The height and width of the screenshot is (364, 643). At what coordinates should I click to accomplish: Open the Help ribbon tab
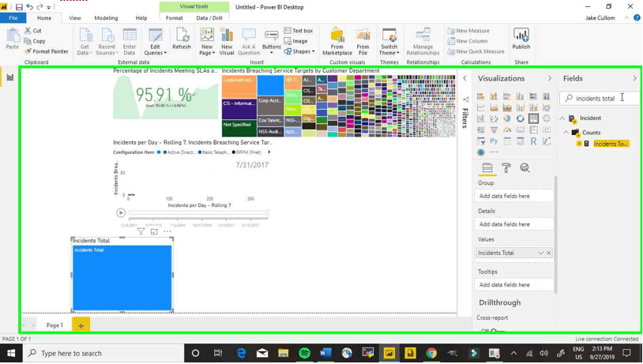pyautogui.click(x=141, y=18)
